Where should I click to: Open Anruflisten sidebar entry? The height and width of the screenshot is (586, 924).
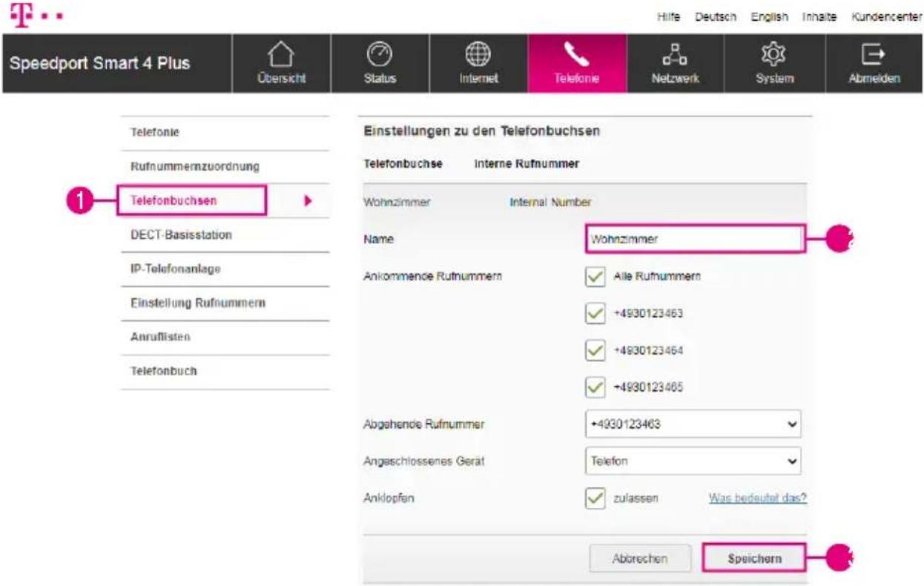tap(225, 338)
